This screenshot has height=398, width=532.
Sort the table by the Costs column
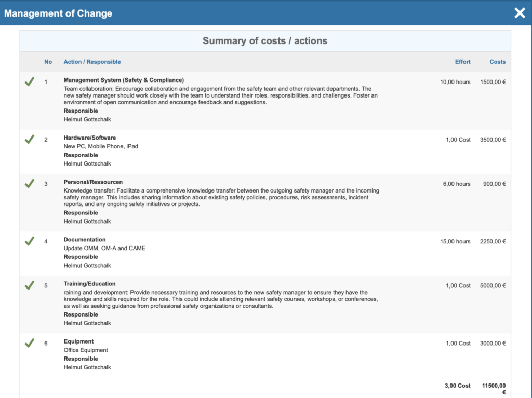tap(497, 62)
